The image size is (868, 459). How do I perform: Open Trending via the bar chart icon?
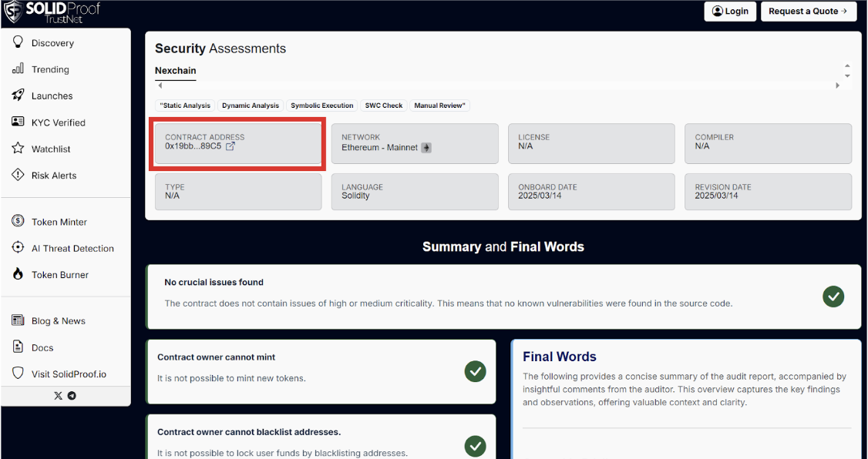click(x=18, y=69)
